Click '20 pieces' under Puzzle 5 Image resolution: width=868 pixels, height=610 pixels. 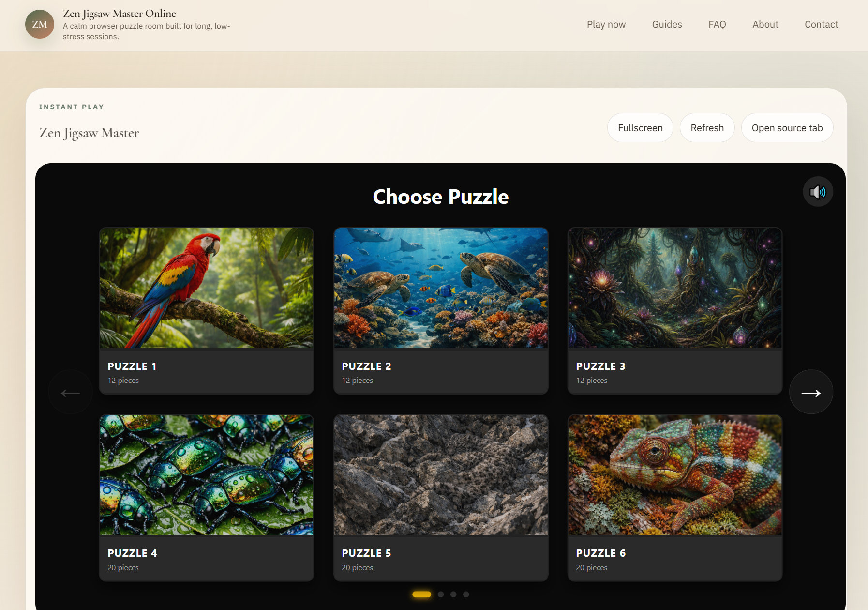(357, 568)
